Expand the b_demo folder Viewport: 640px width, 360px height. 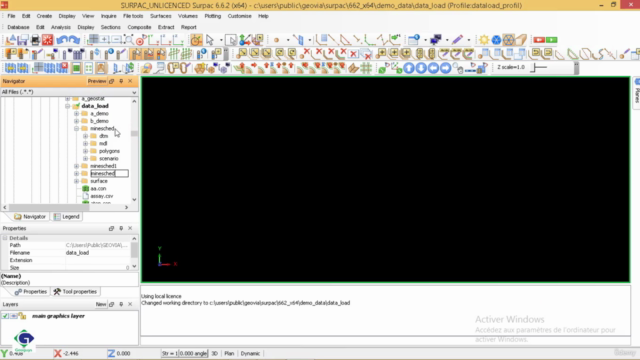(76, 121)
